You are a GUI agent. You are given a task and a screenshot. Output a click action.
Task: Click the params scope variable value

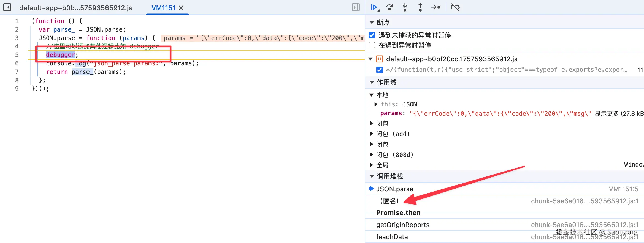(x=500, y=114)
